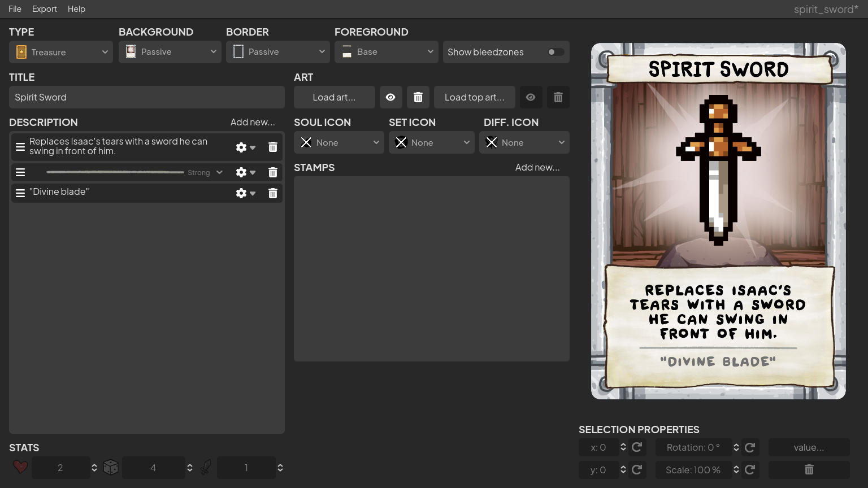Click the empty Stamps list area
The image size is (868, 488).
[x=432, y=269]
